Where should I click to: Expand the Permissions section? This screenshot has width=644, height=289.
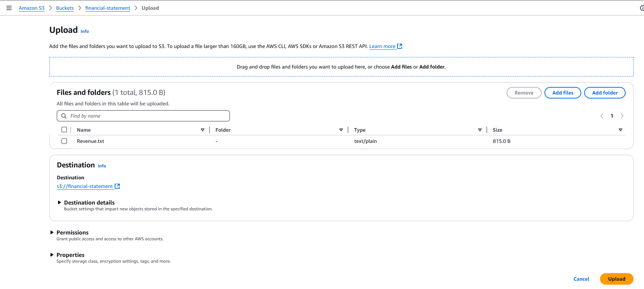(x=52, y=232)
